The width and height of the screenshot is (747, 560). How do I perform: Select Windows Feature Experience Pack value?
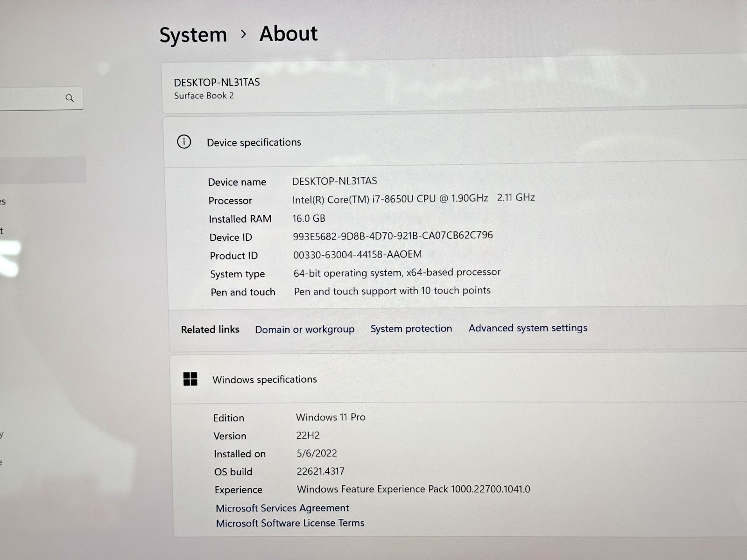(414, 489)
